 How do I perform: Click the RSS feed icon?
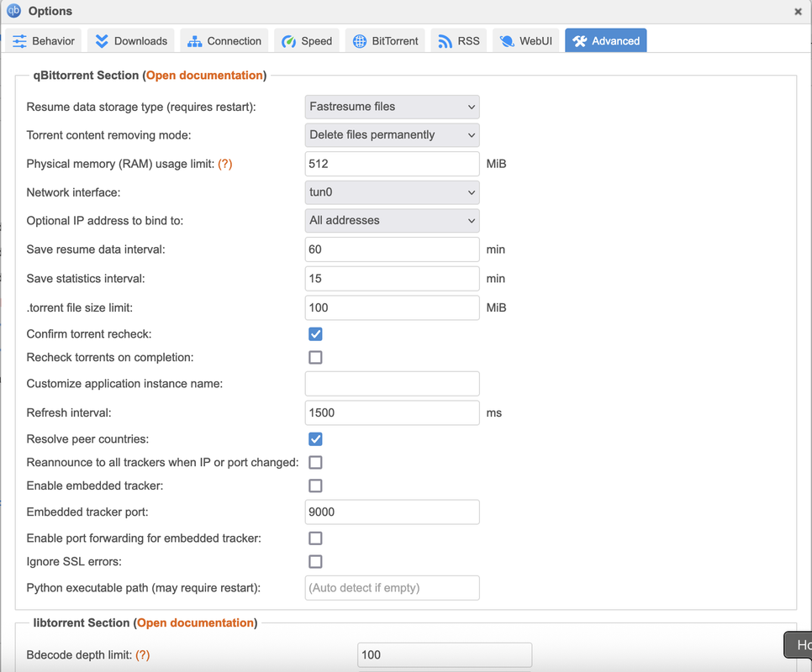tap(445, 41)
